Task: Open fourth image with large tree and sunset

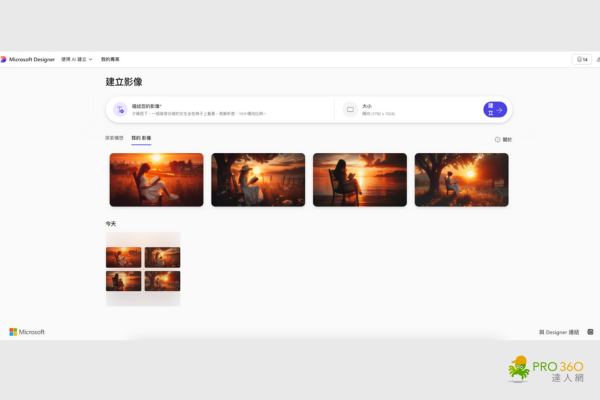Action: click(461, 180)
